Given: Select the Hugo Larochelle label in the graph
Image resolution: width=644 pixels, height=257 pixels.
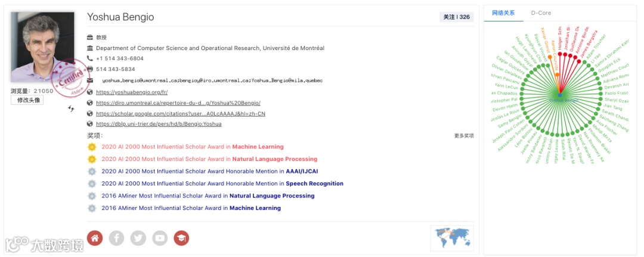Looking at the screenshot, I should coord(526,49).
